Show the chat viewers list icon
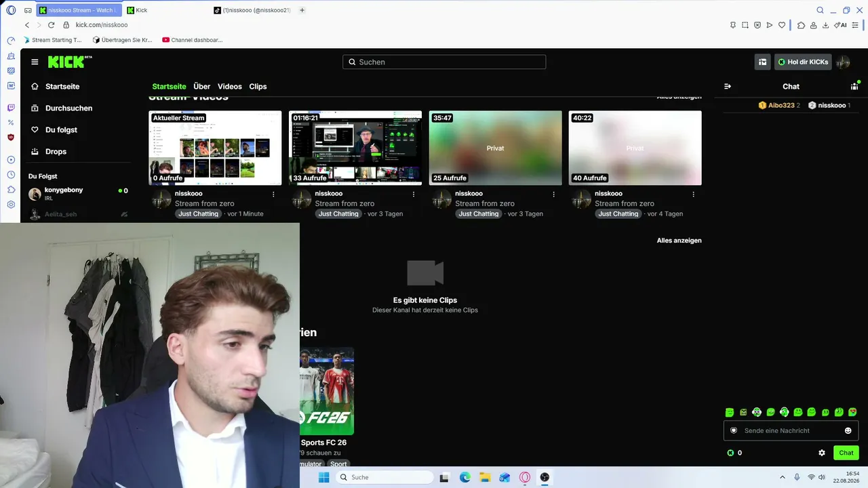Viewport: 868px width, 488px height. (x=854, y=86)
